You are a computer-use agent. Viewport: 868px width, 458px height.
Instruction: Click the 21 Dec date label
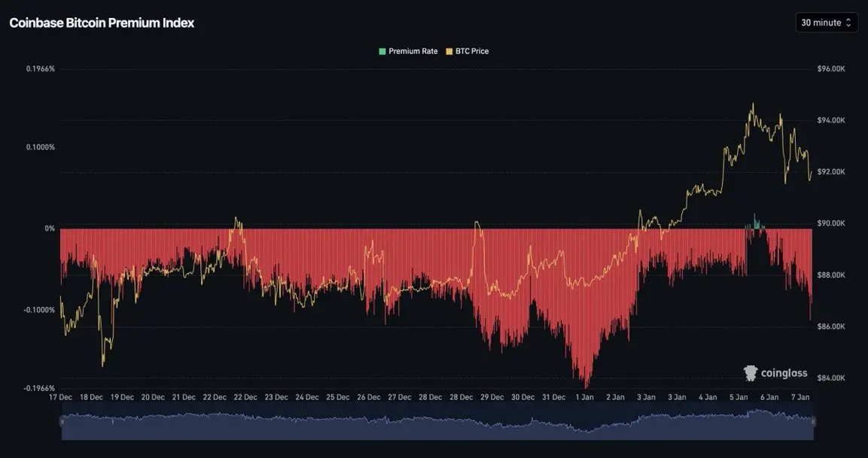(184, 397)
